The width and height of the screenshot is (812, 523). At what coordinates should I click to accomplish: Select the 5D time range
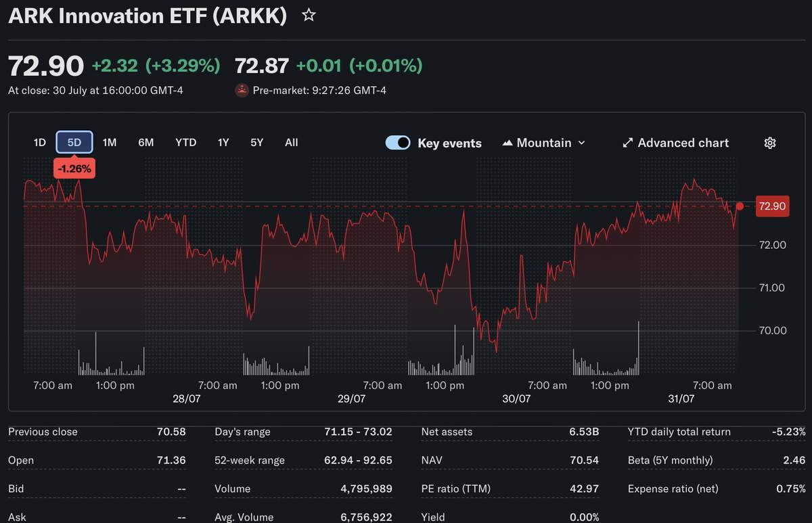click(74, 142)
